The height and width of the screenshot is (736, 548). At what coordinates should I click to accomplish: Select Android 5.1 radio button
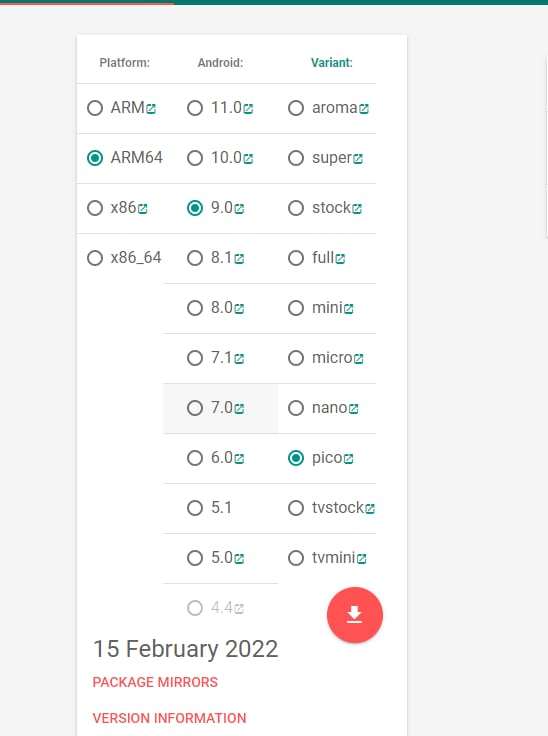pyautogui.click(x=195, y=508)
